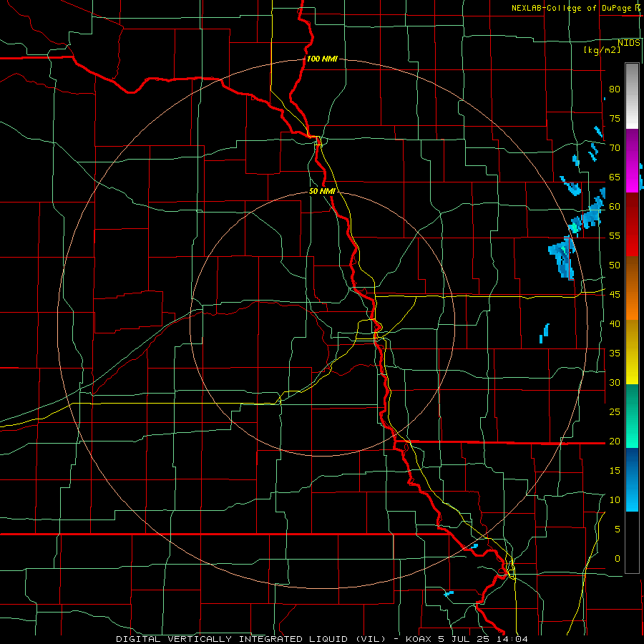Click the scale value 15
This screenshot has width=644, height=644.
coord(615,470)
